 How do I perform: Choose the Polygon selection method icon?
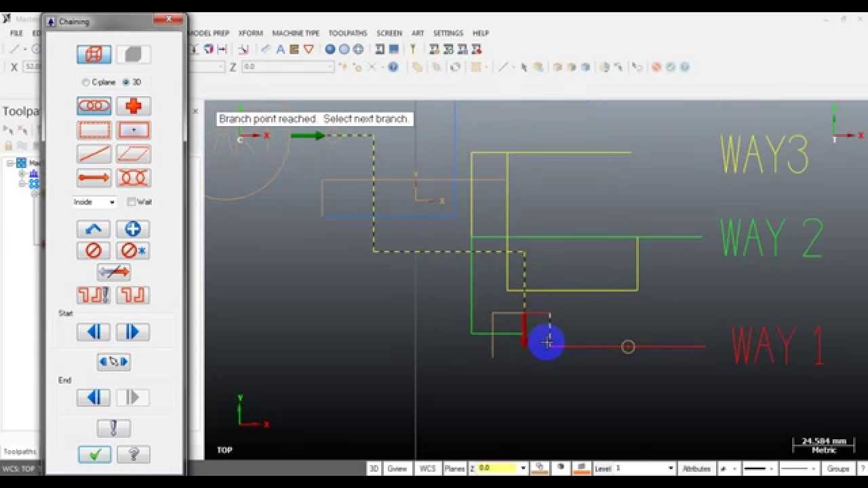coord(134,154)
